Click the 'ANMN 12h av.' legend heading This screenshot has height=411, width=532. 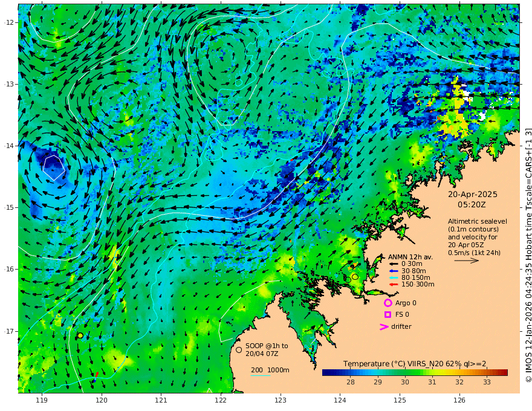410,257
